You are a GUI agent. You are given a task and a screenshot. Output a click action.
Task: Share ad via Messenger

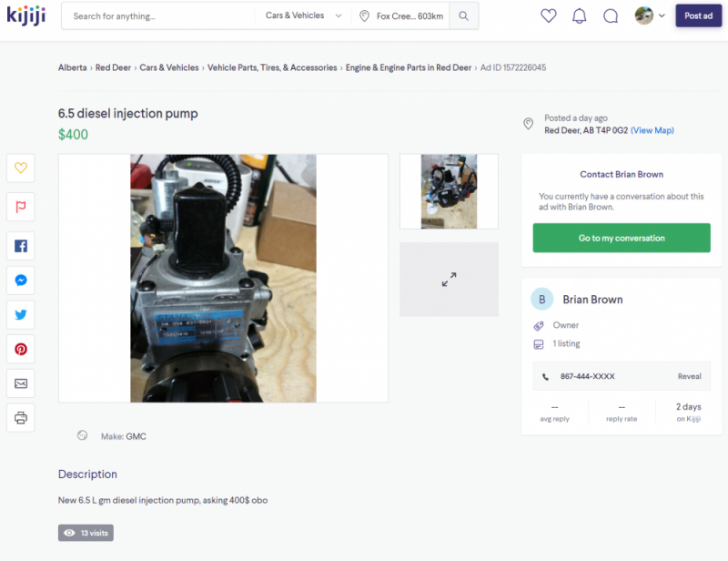pyautogui.click(x=21, y=280)
